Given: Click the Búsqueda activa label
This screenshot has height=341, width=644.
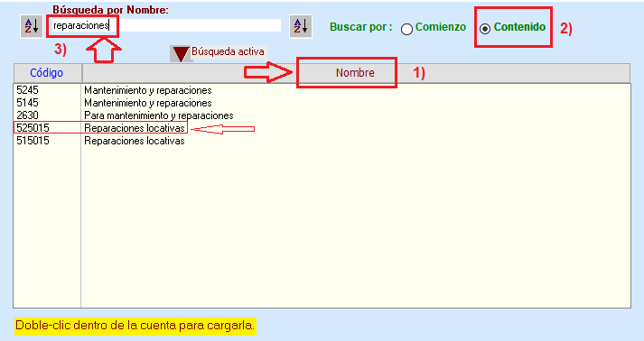Looking at the screenshot, I should coord(228,52).
